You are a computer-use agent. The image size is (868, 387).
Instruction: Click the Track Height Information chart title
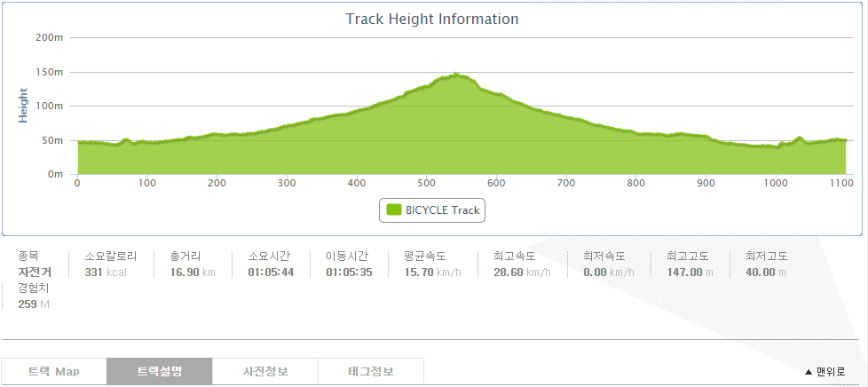(432, 19)
